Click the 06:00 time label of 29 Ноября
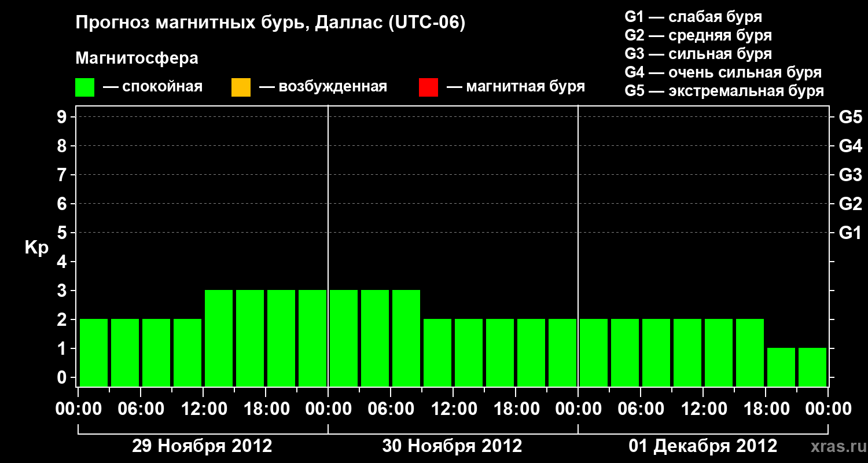Viewport: 868px width, 463px height. tap(141, 409)
